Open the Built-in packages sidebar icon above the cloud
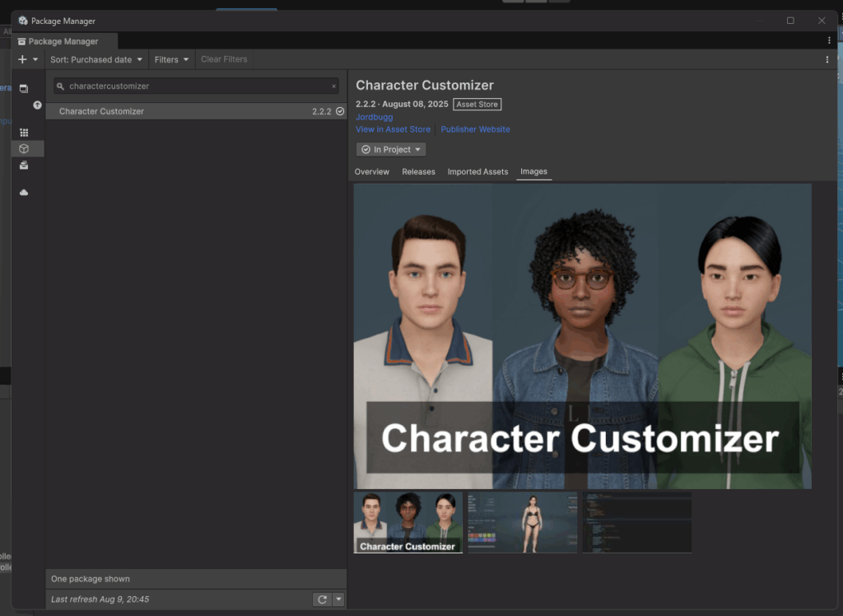 [24, 166]
